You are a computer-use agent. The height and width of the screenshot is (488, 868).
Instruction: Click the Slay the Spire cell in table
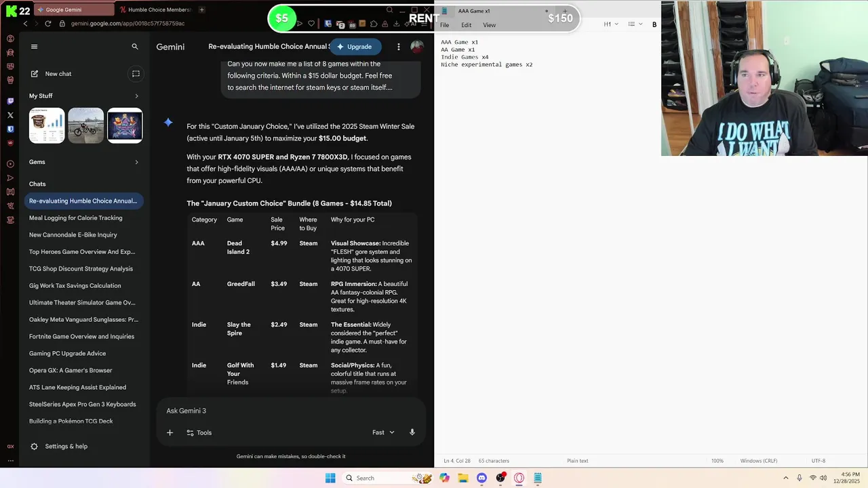[239, 329]
